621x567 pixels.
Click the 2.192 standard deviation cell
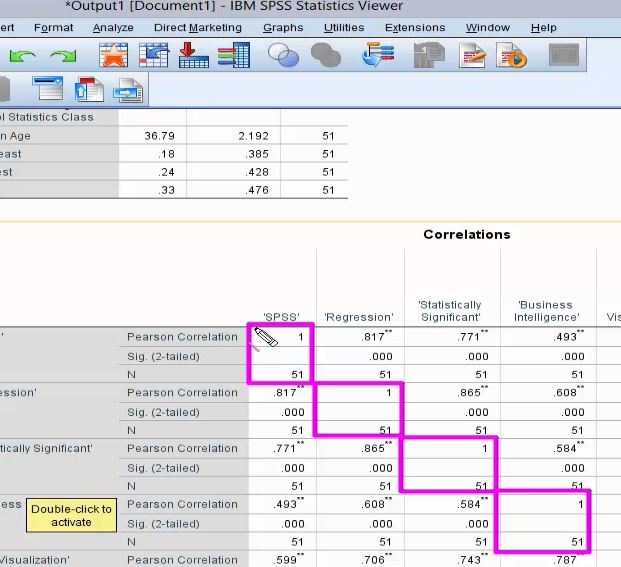pyautogui.click(x=253, y=136)
